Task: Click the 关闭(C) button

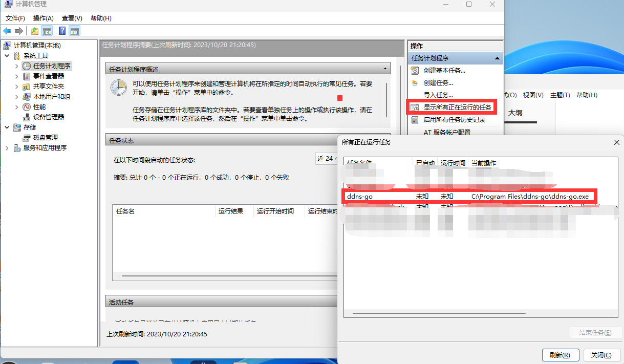Action: click(601, 355)
